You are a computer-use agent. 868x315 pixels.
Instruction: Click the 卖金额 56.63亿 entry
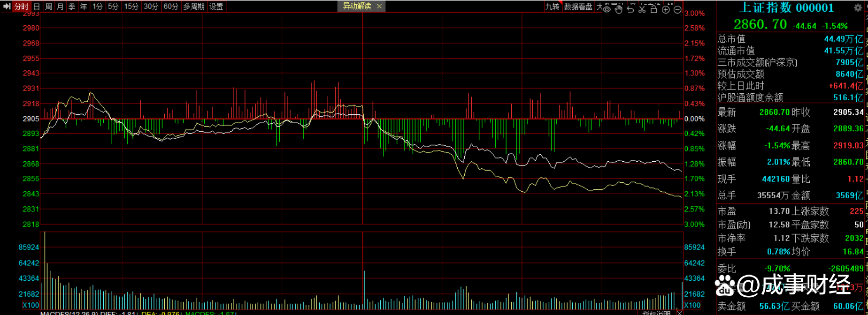(x=753, y=306)
